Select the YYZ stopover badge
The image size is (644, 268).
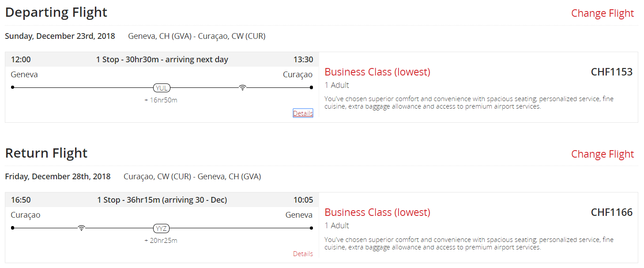pyautogui.click(x=162, y=228)
